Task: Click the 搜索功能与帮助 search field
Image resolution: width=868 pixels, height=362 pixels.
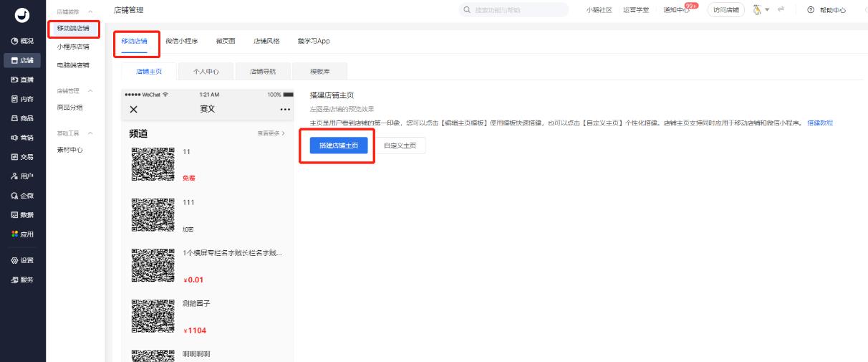Action: [513, 10]
